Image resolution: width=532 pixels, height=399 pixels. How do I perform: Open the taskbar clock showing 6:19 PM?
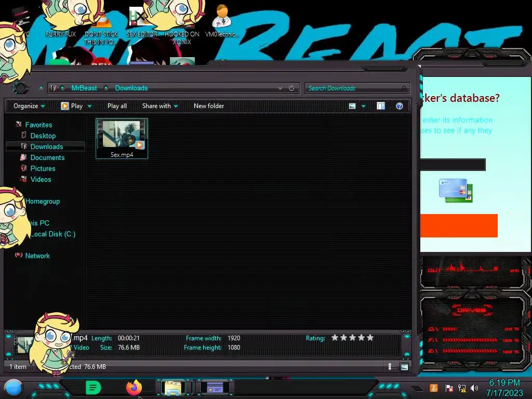(504, 388)
